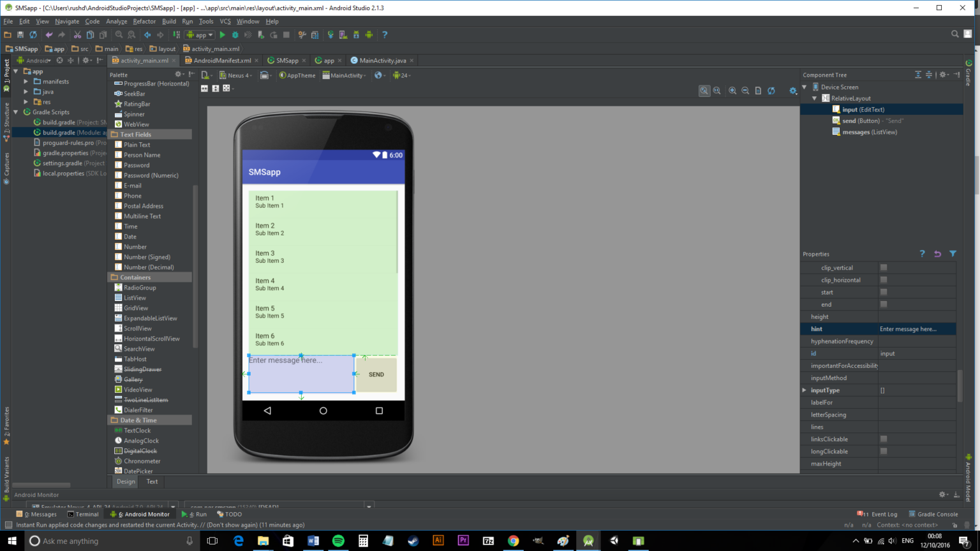The image size is (980, 551).
Task: Start debugging with the Debug icon
Action: tap(235, 34)
